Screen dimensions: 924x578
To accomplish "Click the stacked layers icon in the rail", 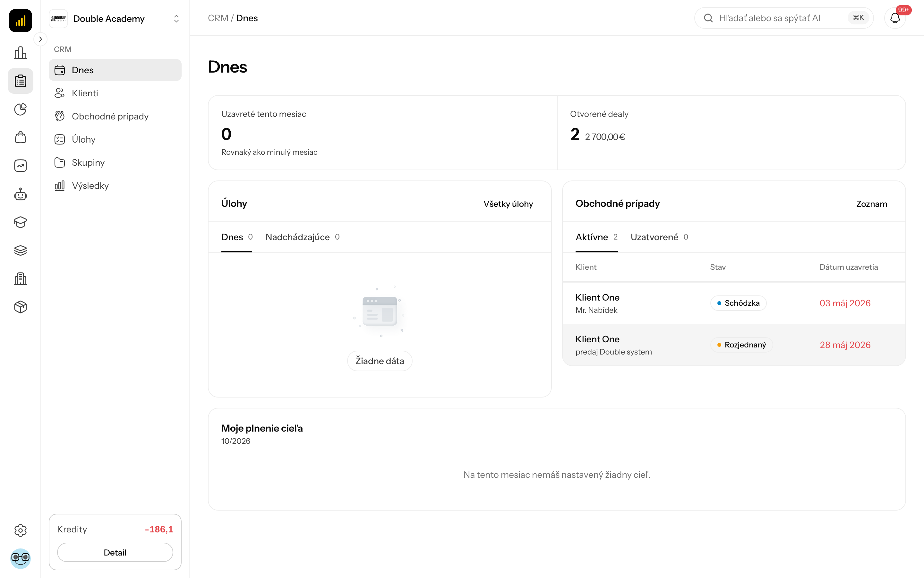I will click(x=20, y=250).
